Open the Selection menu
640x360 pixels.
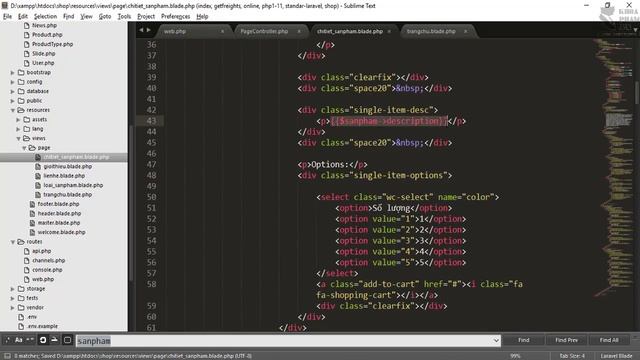click(x=45, y=16)
